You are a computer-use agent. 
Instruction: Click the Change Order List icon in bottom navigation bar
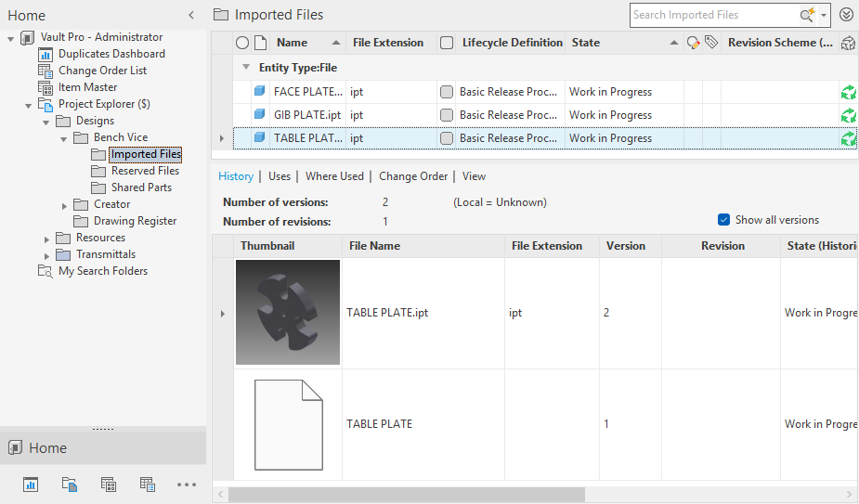147,484
